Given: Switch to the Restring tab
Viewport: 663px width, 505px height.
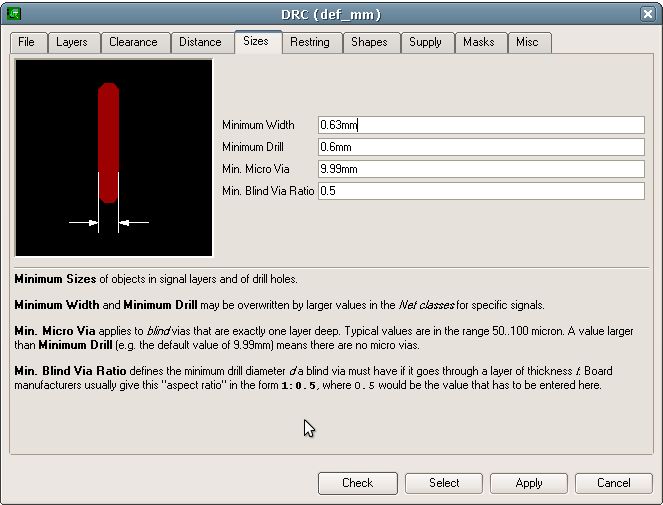Looking at the screenshot, I should 312,42.
